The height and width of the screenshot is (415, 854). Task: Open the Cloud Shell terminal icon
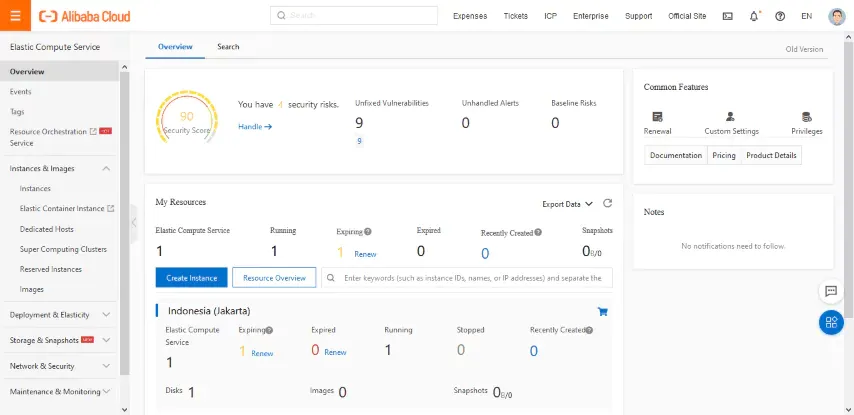pyautogui.click(x=728, y=16)
